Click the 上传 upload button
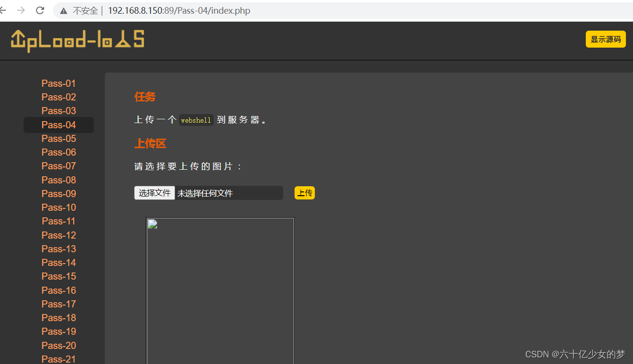The width and height of the screenshot is (633, 364). coord(304,192)
